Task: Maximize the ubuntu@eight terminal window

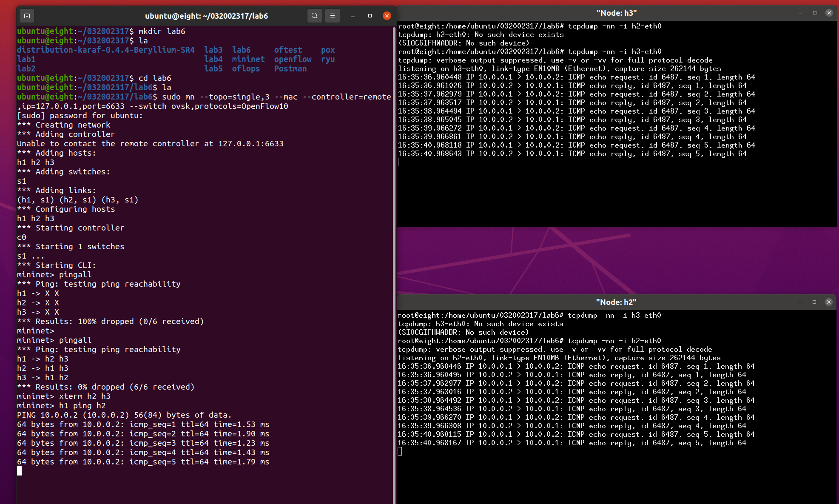Action: tap(370, 16)
